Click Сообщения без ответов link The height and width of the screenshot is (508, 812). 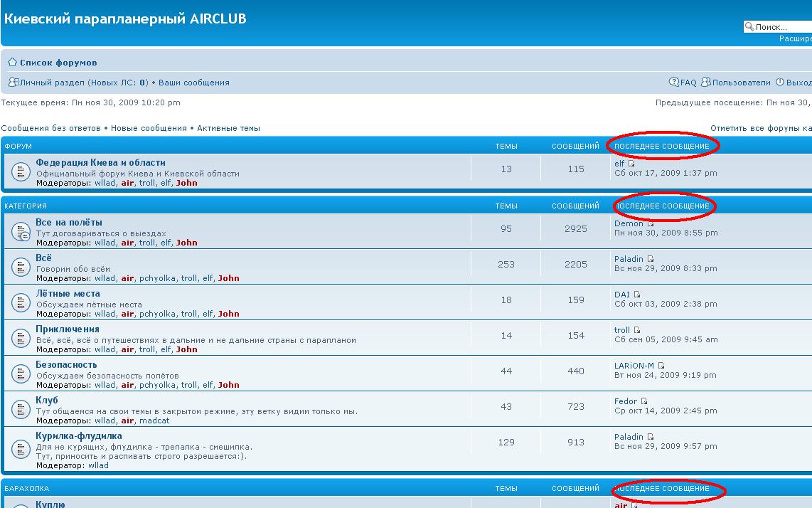coord(50,128)
